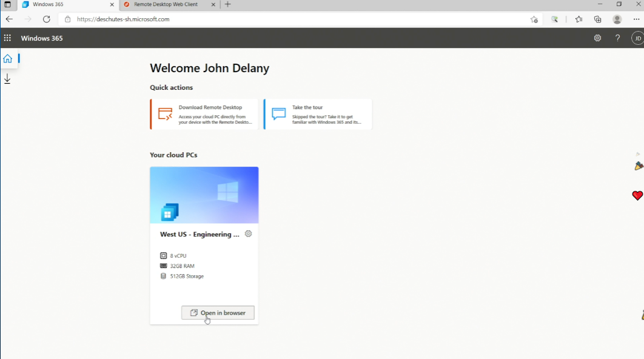
Task: Click the Quick actions heading
Action: (x=171, y=87)
